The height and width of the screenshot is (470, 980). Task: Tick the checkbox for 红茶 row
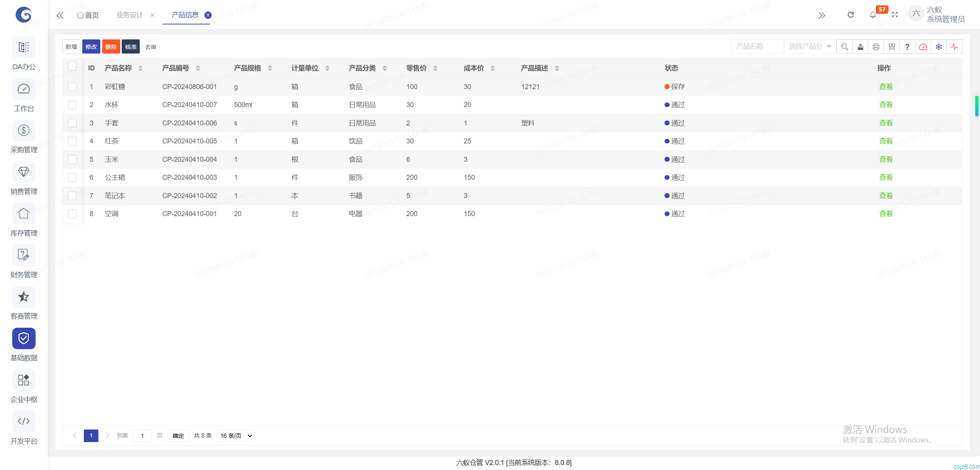[x=72, y=141]
